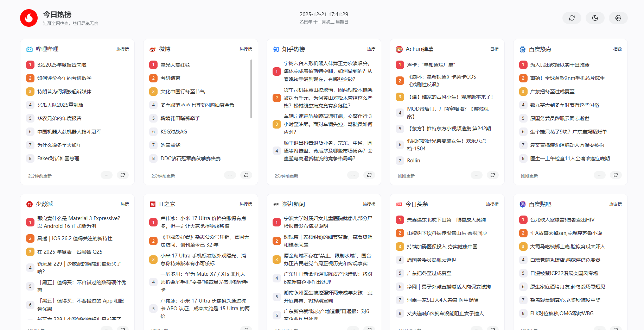644x330 pixels.
Task: Open '台北砍人案爆雷!伤者查出HIV' entry
Action: pyautogui.click(x=562, y=220)
